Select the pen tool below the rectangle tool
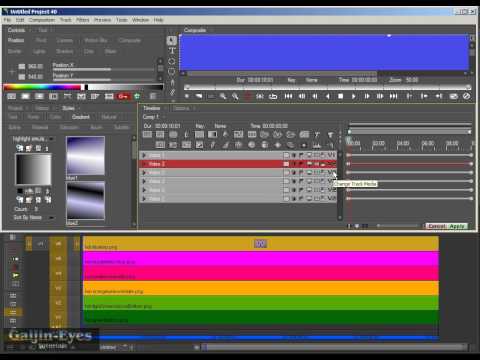The height and width of the screenshot is (360, 480). click(172, 82)
